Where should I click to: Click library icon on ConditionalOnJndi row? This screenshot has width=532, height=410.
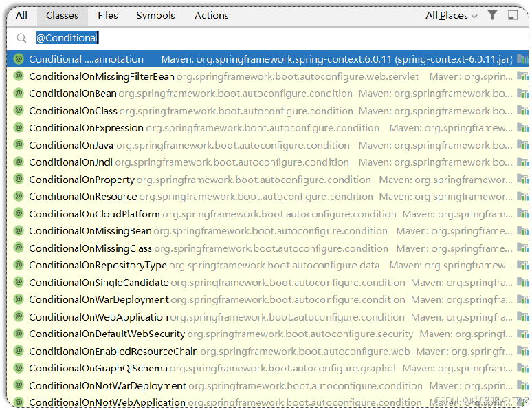tap(522, 162)
